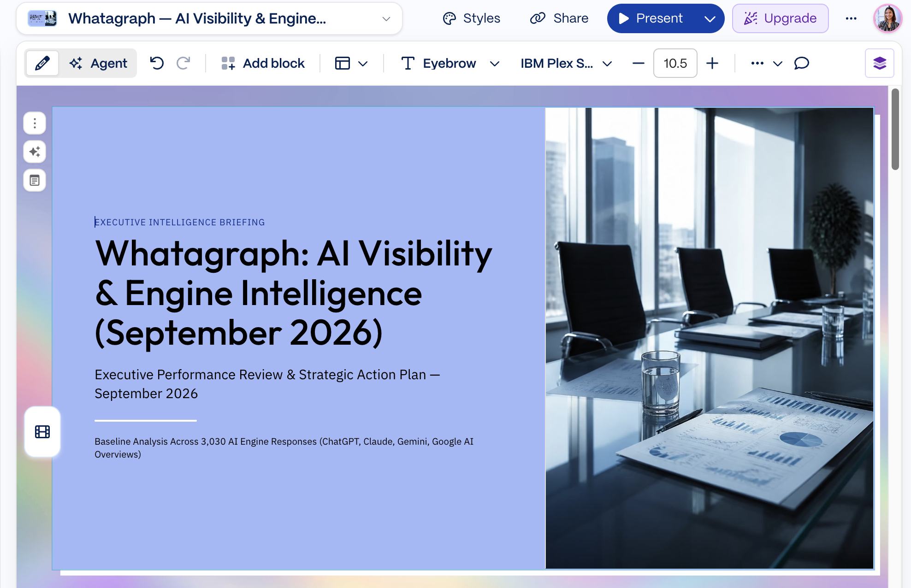This screenshot has height=588, width=911.
Task: Click the Upgrade button
Action: pyautogui.click(x=780, y=18)
